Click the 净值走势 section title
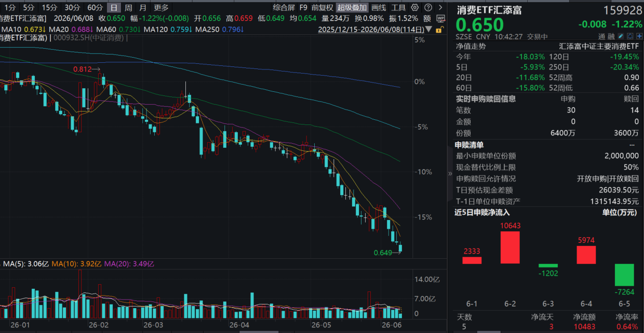 tap(471, 46)
